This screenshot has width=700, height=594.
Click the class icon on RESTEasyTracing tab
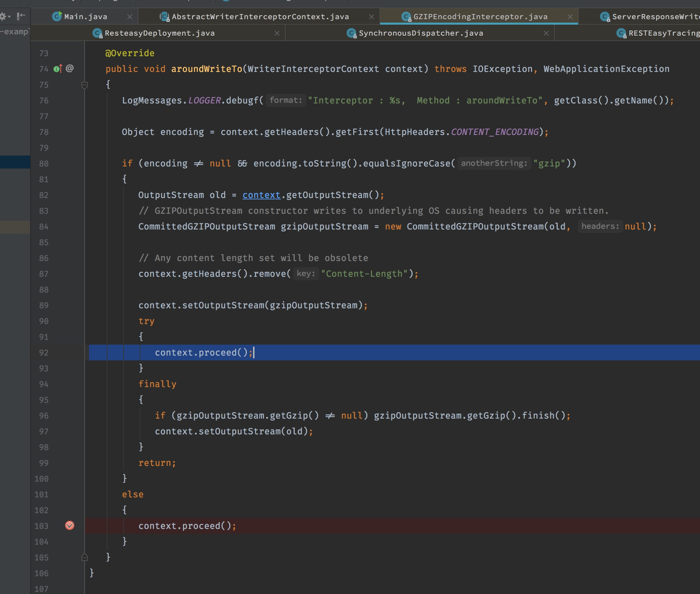621,33
